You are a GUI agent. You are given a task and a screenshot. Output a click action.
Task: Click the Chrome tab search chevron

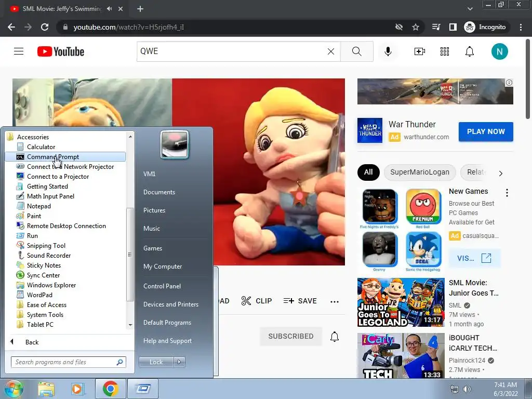470,9
